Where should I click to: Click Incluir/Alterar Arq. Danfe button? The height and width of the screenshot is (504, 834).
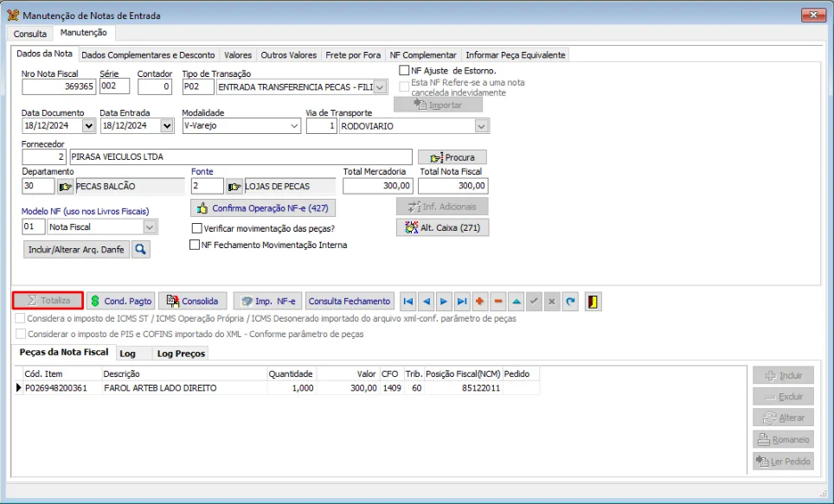[x=76, y=249]
